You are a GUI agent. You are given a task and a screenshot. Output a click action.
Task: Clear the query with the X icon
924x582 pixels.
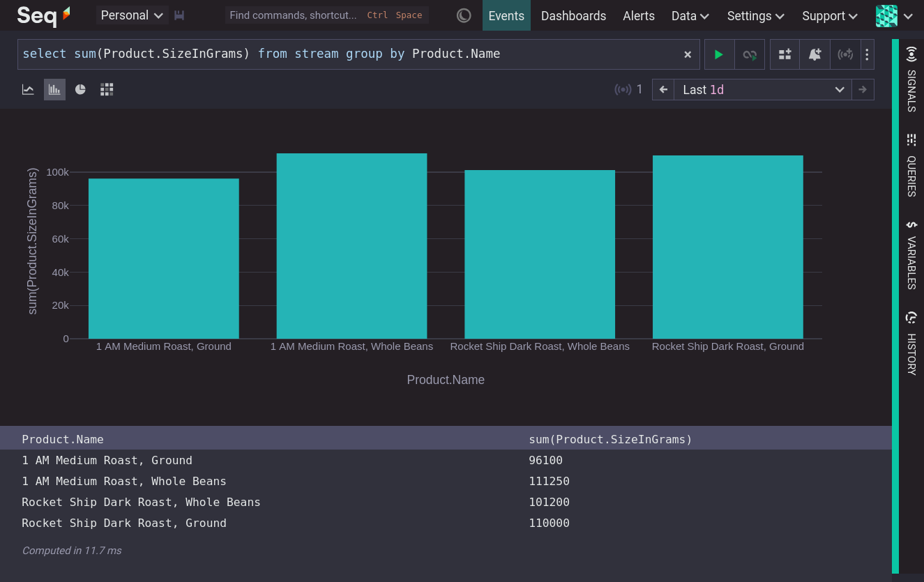[688, 54]
